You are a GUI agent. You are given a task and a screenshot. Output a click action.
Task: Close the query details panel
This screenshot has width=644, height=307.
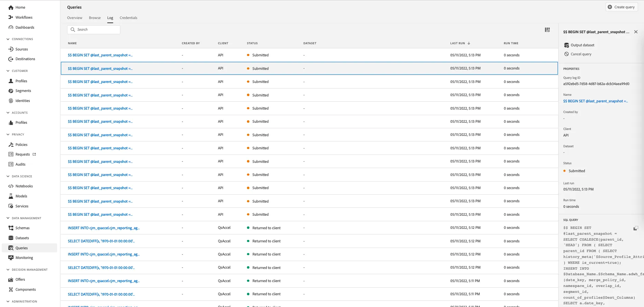636,32
